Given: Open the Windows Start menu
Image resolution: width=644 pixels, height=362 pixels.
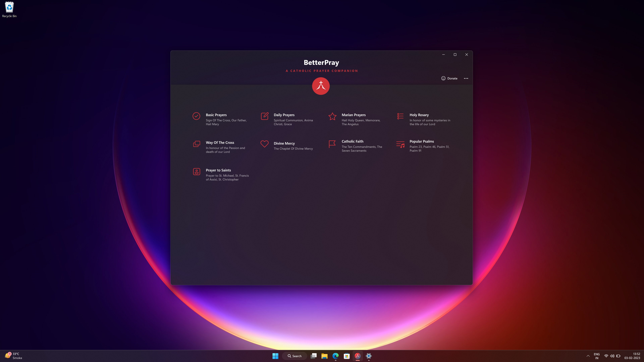Looking at the screenshot, I should coord(275,356).
